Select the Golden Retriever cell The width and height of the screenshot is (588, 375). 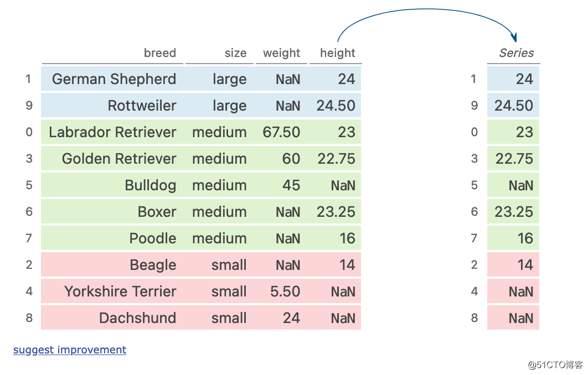(119, 159)
